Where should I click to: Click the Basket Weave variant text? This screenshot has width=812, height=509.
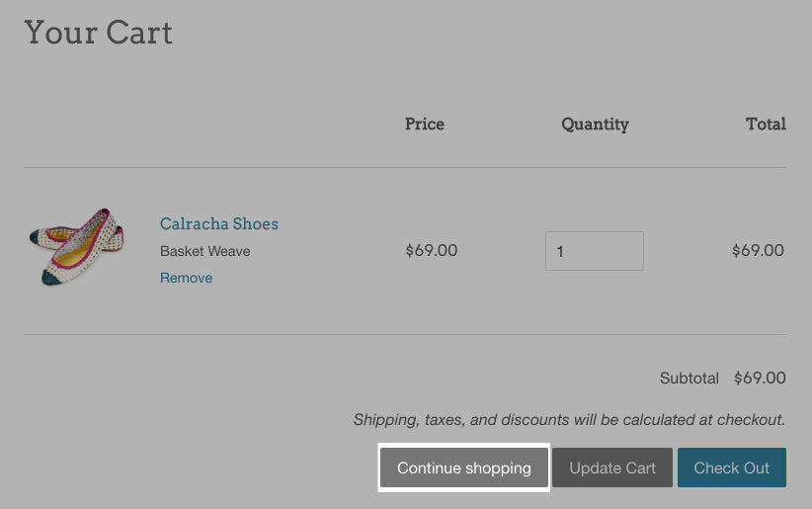coord(205,251)
